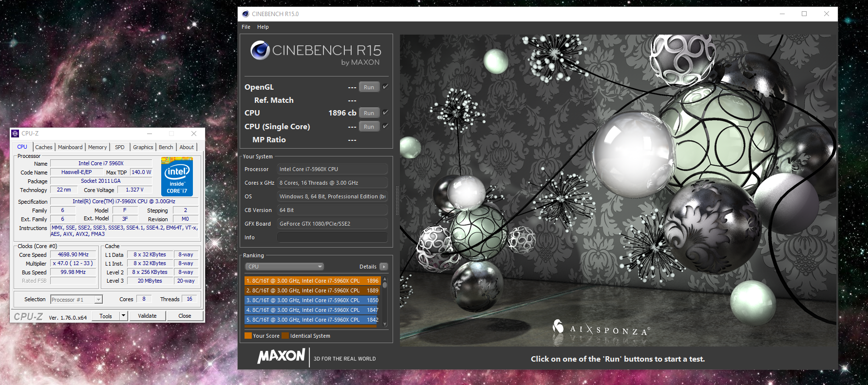Image resolution: width=868 pixels, height=385 pixels.
Task: Click the Intel Core i7-5960X CPU processor field
Action: pyautogui.click(x=332, y=169)
